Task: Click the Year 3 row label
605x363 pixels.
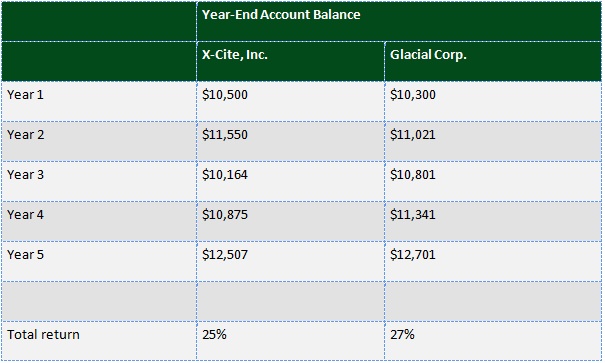Action: [25, 175]
